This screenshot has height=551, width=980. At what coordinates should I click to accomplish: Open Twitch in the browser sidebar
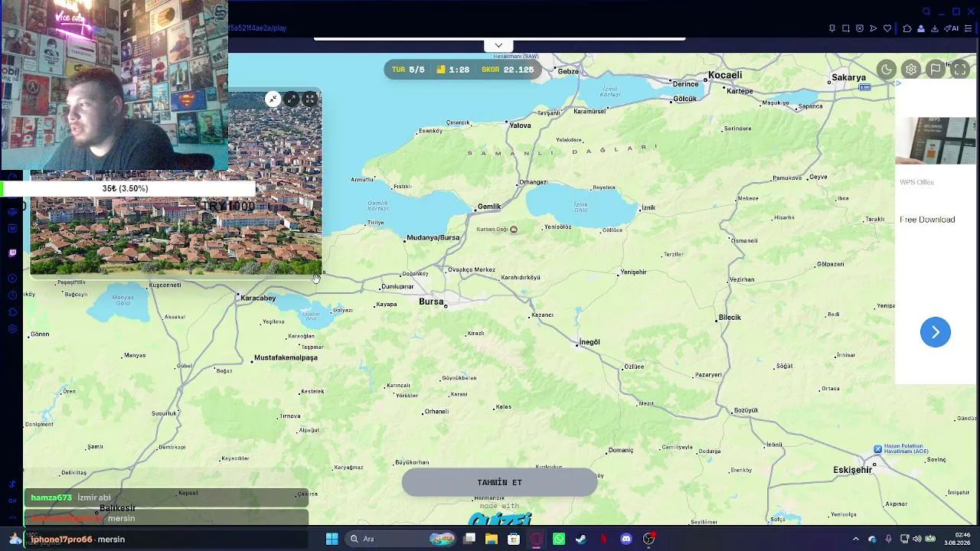click(x=12, y=253)
